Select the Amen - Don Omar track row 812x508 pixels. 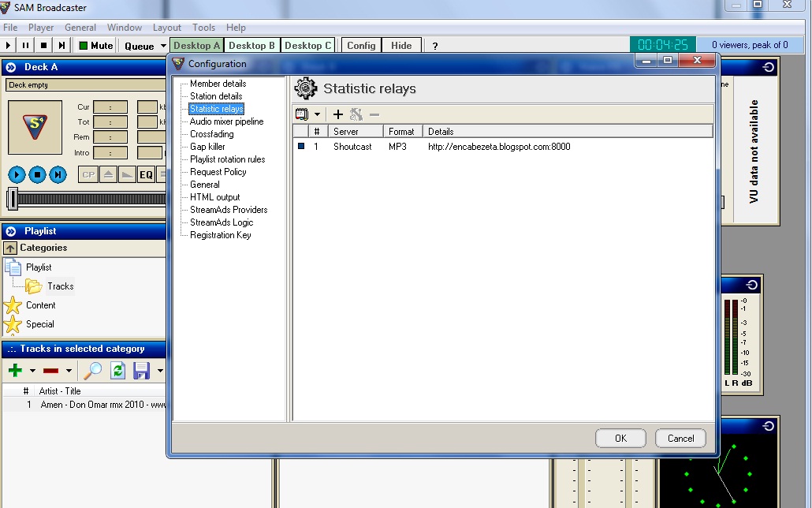pyautogui.click(x=84, y=405)
